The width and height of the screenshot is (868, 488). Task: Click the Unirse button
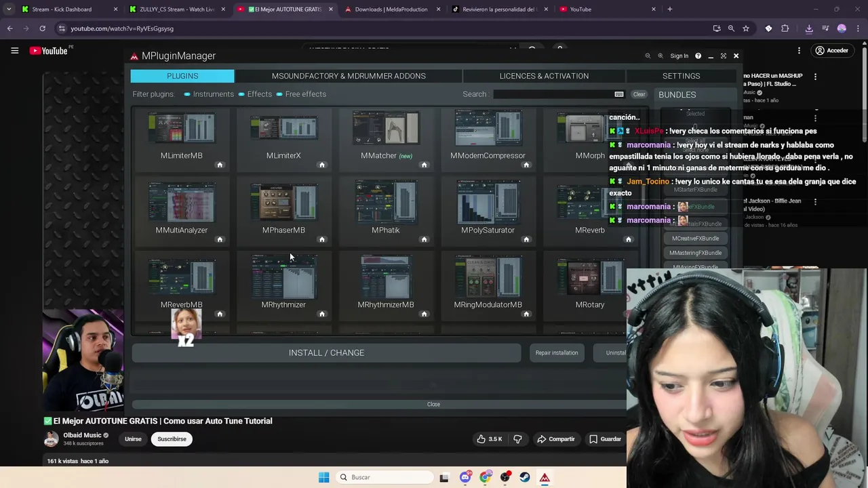pyautogui.click(x=133, y=439)
